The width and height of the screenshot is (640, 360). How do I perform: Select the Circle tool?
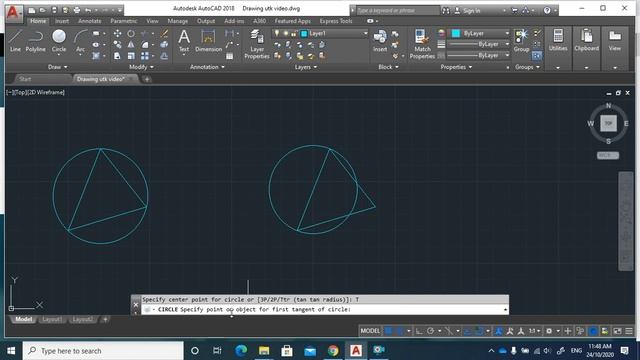59,40
